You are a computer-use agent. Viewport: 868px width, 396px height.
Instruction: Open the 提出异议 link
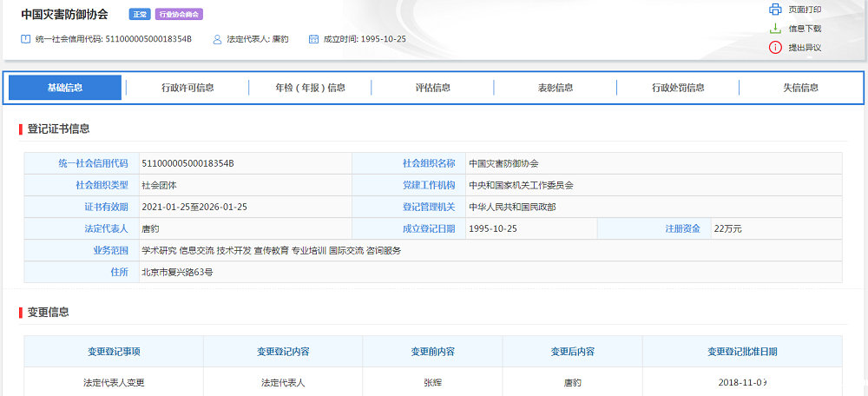[805, 48]
